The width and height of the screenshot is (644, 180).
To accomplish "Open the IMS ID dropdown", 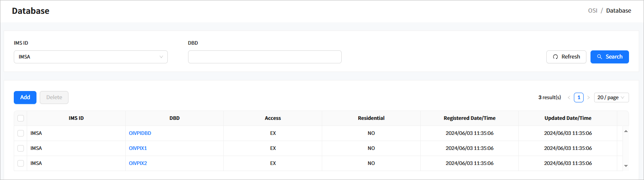I will pos(90,57).
